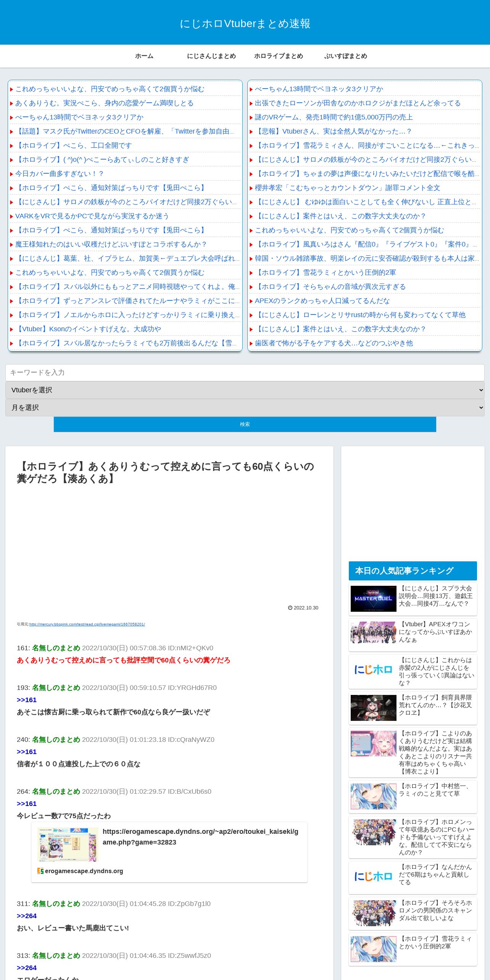This screenshot has width=490, height=980.
Task: Open link スバル居なかったらラミィでも2万前後出るんだな
Action: (126, 343)
